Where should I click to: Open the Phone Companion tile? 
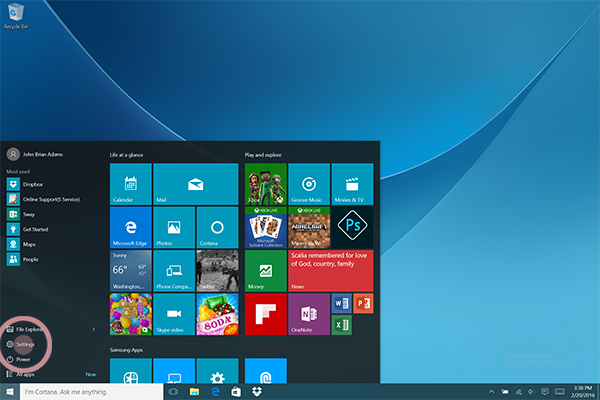(x=174, y=271)
